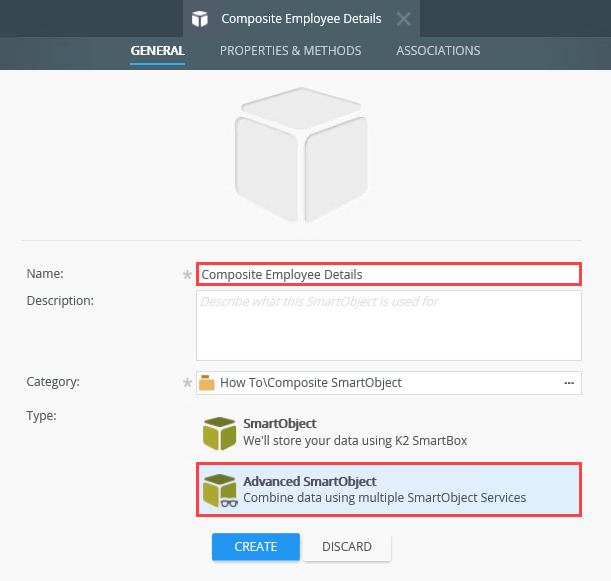
Task: Switch to the GENERAL tab
Action: 157,51
